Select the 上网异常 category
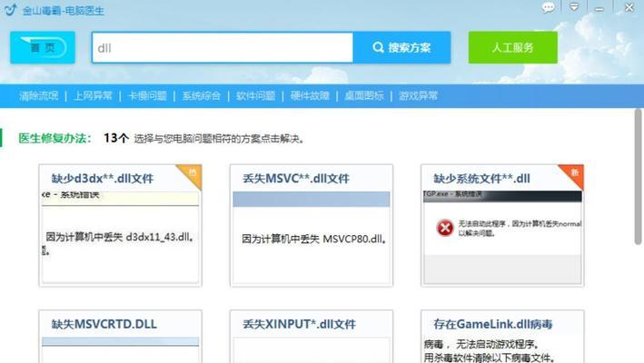Screen dimensions: 644x363 [x=93, y=96]
